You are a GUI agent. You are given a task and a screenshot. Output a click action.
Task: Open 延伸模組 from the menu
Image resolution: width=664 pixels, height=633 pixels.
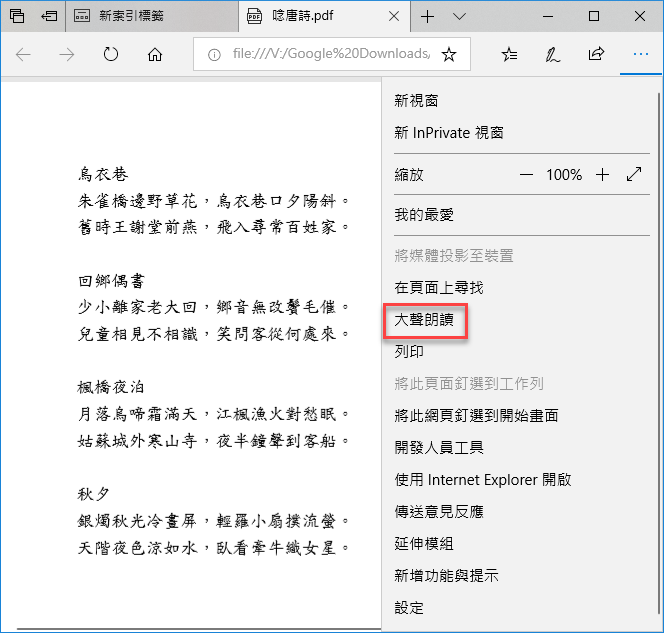(424, 543)
